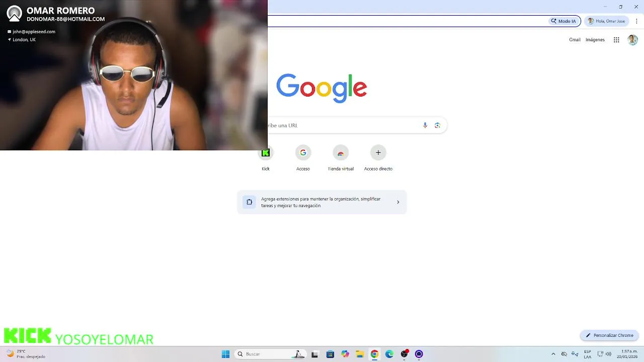Open the Google apps grid icon
Viewport: 644px width, 362px height.
pyautogui.click(x=616, y=40)
